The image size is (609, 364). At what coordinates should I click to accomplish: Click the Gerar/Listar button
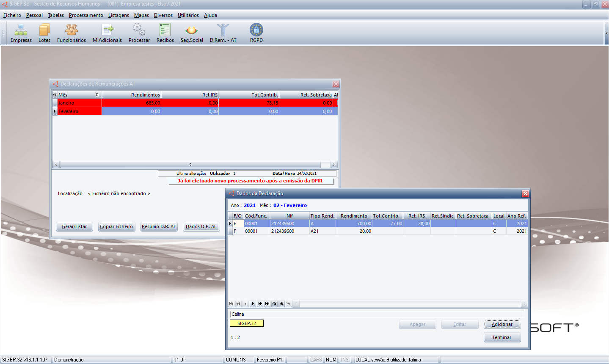coord(74,226)
